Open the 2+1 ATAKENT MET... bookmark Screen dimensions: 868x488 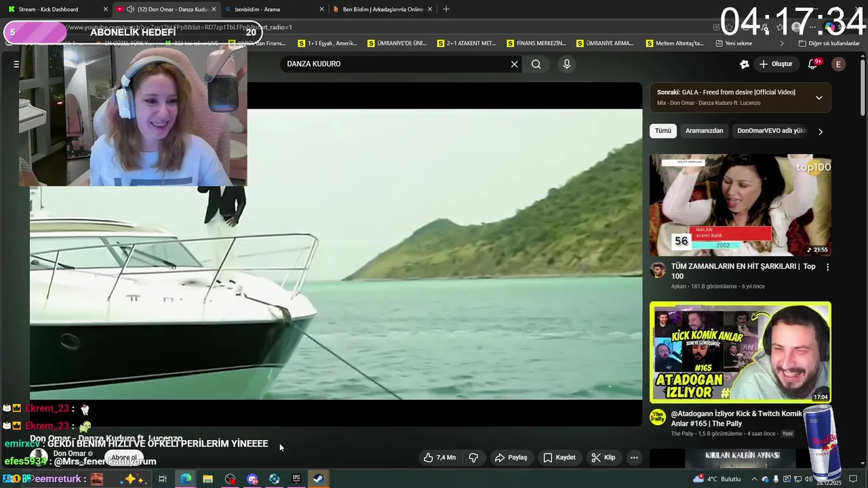click(467, 43)
